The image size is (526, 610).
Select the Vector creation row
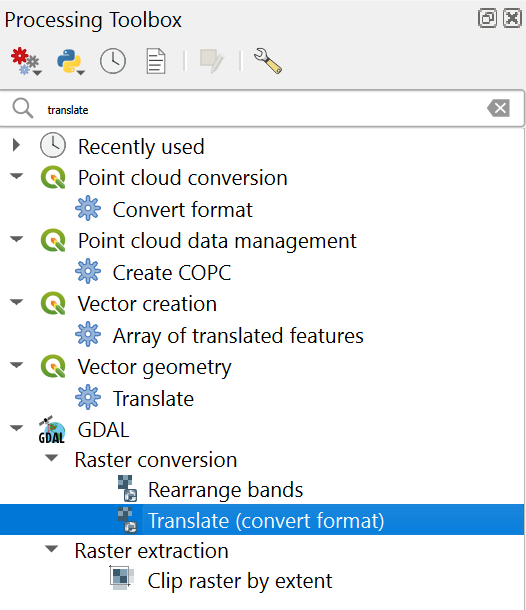click(x=262, y=304)
